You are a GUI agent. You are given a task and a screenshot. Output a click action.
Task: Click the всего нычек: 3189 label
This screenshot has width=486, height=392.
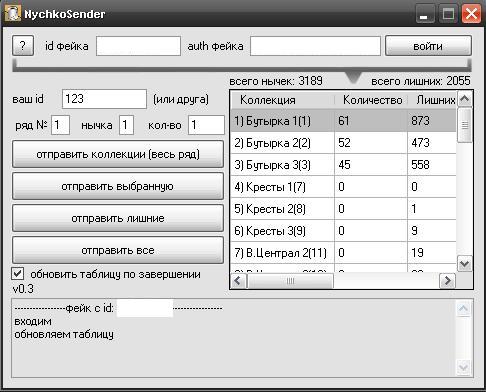point(276,81)
